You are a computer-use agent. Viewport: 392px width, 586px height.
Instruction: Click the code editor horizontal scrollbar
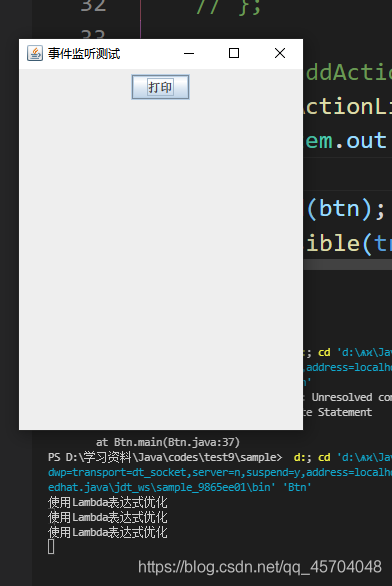[348, 265]
